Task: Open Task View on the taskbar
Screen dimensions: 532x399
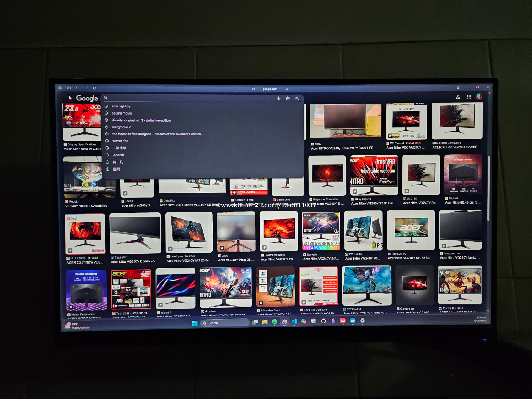Action: [x=255, y=322]
